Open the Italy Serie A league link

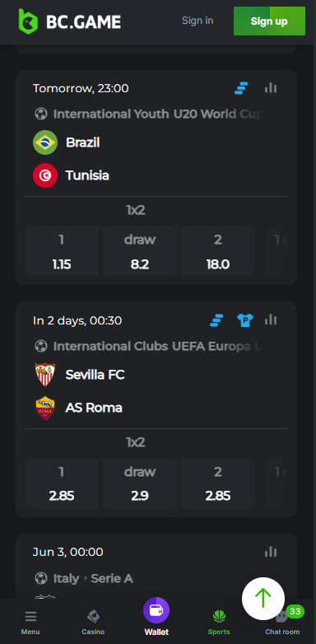[93, 578]
